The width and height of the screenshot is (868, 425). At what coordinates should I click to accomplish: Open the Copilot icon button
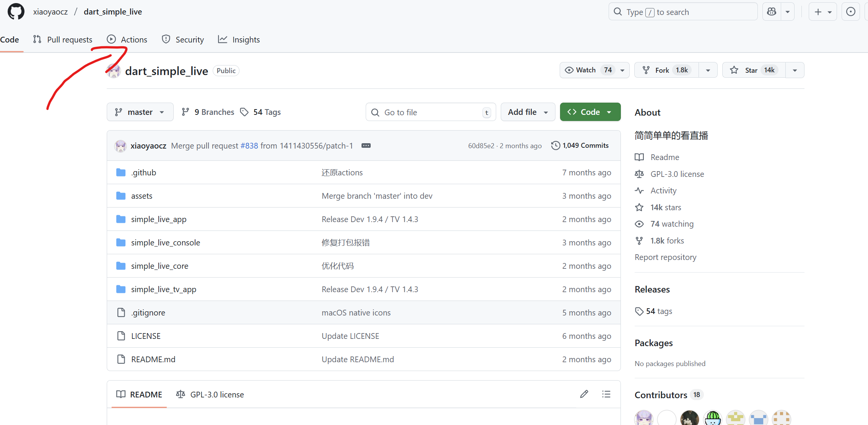772,12
